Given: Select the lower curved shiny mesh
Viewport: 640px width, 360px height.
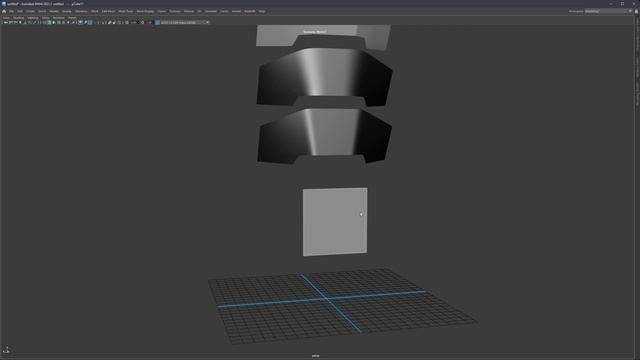Looking at the screenshot, I should [324, 136].
